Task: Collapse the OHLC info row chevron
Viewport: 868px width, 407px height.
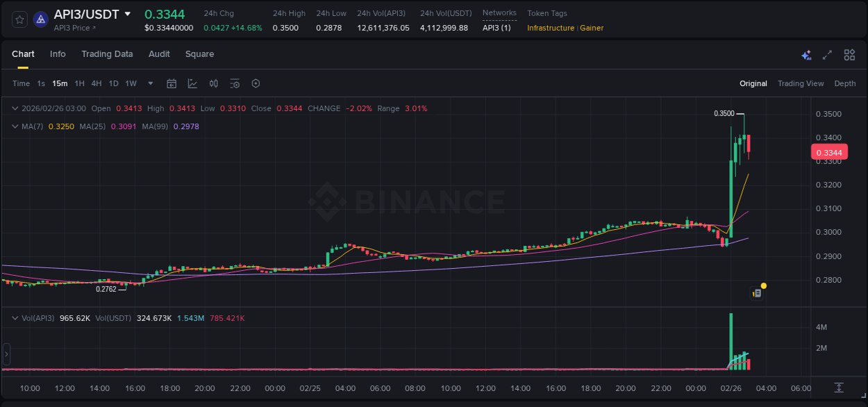Action: [x=15, y=108]
